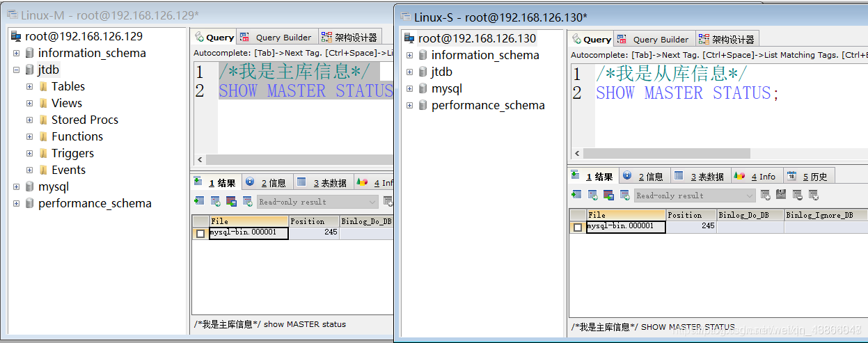Click Linux-M window title bar icon

click(12, 15)
